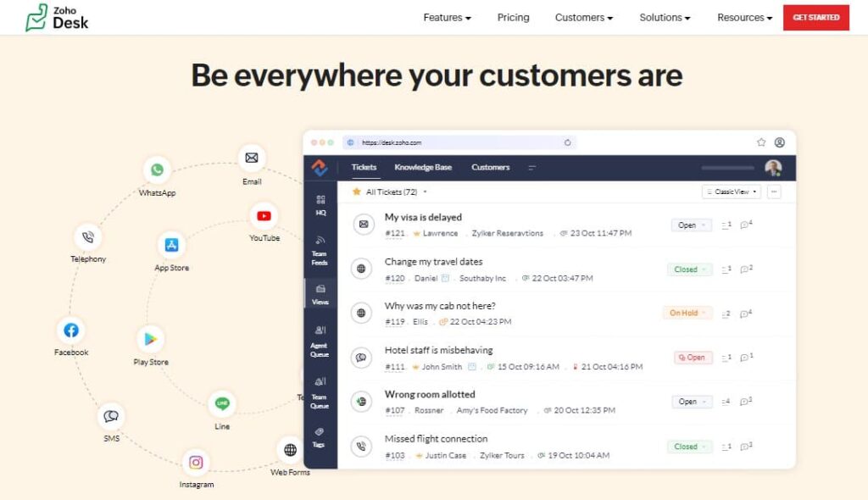The height and width of the screenshot is (500, 868).
Task: Click the Facebook channel icon
Action: point(71,331)
